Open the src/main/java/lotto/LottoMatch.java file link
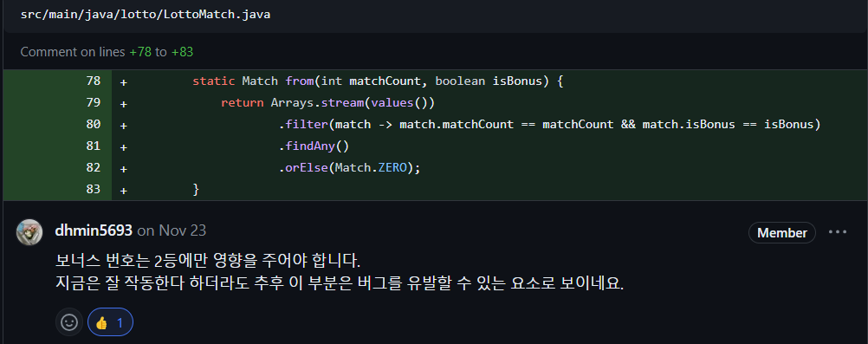The width and height of the screenshot is (868, 344). click(146, 15)
